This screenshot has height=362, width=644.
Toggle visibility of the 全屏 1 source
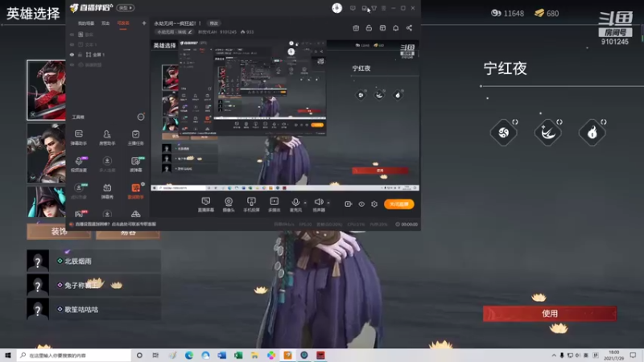[72, 55]
